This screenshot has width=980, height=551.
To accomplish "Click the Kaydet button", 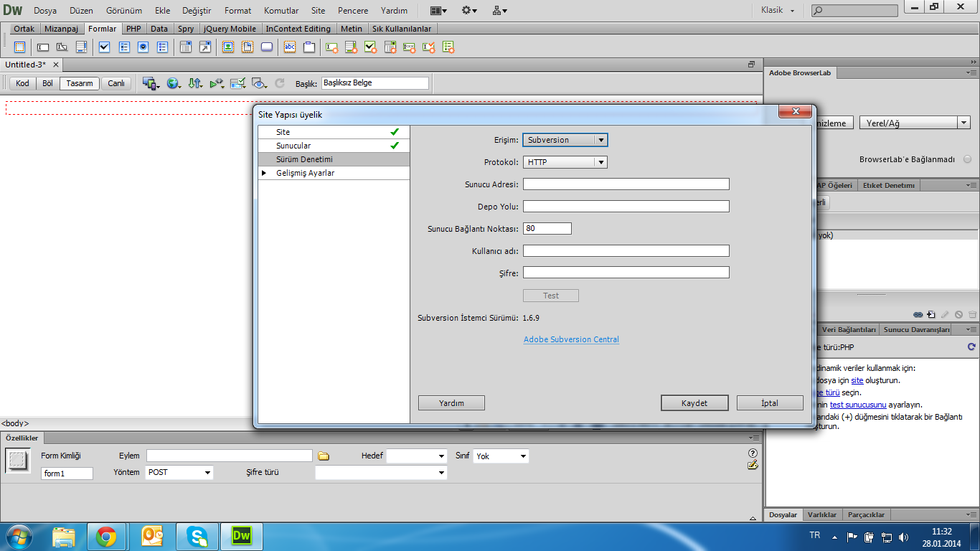I will (x=694, y=403).
